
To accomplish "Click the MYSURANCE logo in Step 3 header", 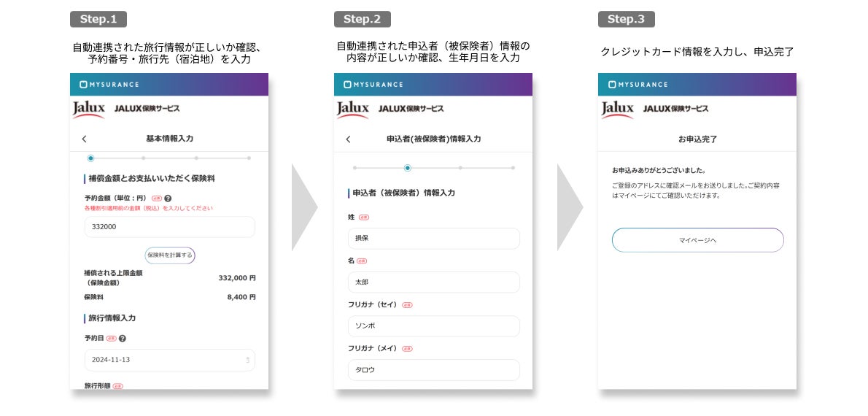I will tap(638, 85).
